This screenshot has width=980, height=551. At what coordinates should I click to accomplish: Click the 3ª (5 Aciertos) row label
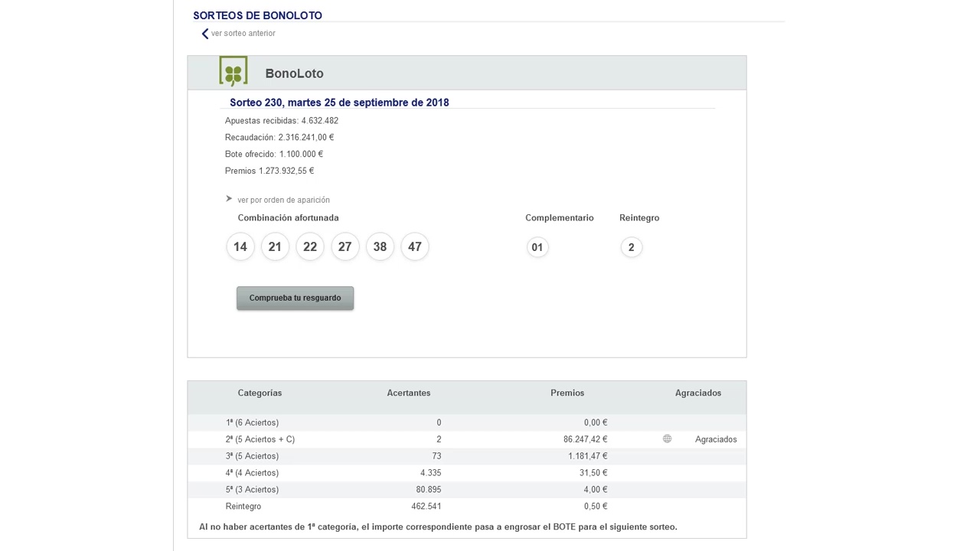pyautogui.click(x=252, y=456)
